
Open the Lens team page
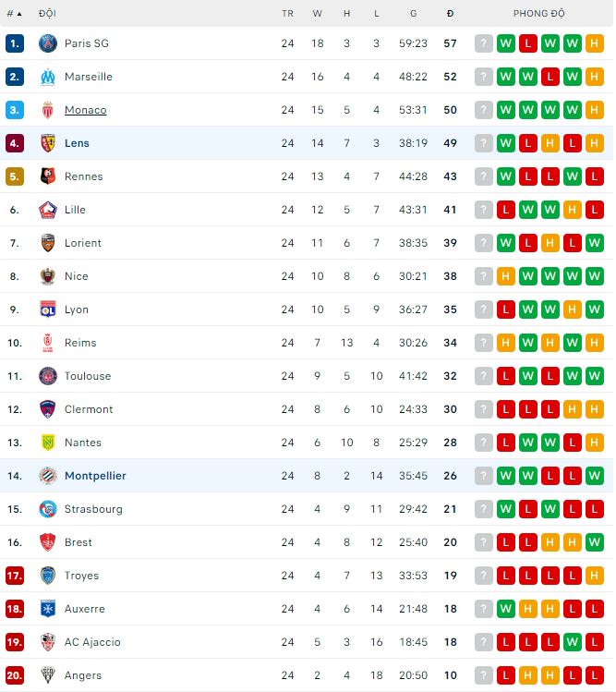(77, 143)
